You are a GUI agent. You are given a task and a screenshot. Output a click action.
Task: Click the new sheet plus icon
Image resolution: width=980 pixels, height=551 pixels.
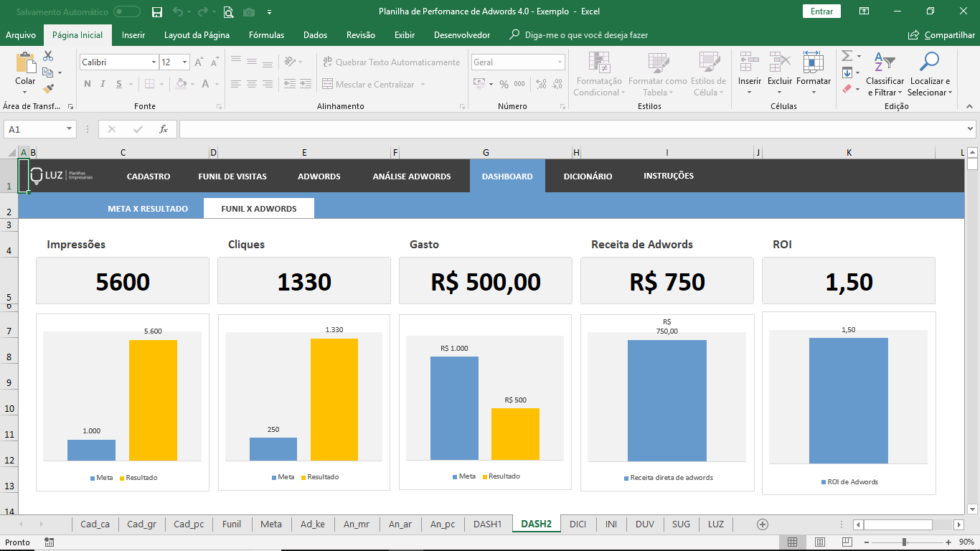(x=763, y=524)
